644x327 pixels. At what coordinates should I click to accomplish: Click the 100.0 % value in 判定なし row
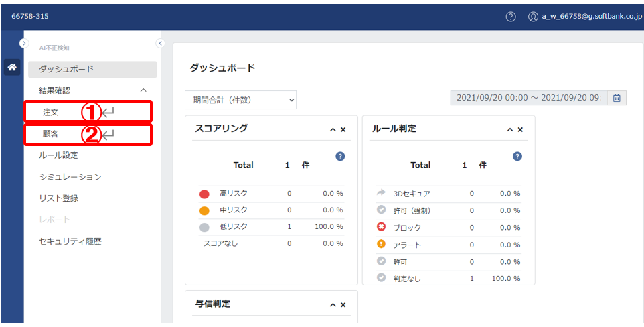click(x=506, y=279)
